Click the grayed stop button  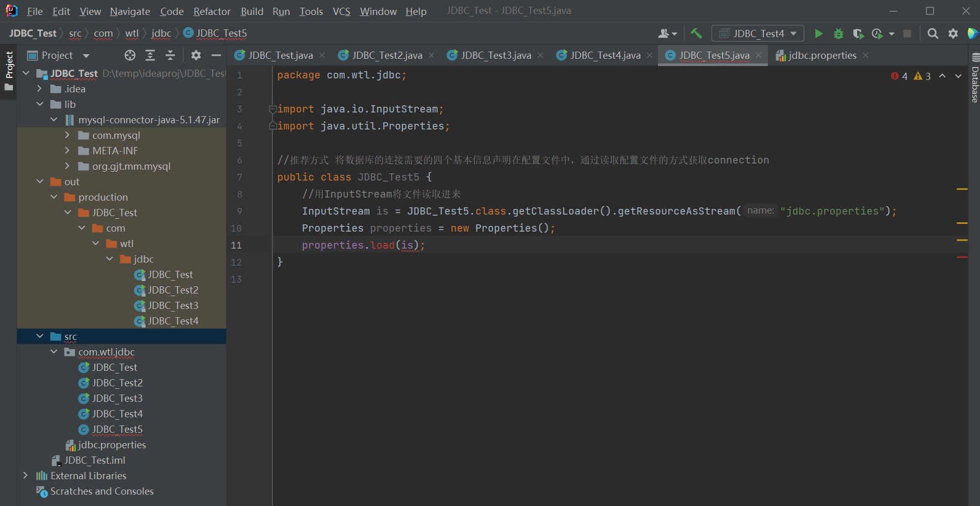coord(907,34)
